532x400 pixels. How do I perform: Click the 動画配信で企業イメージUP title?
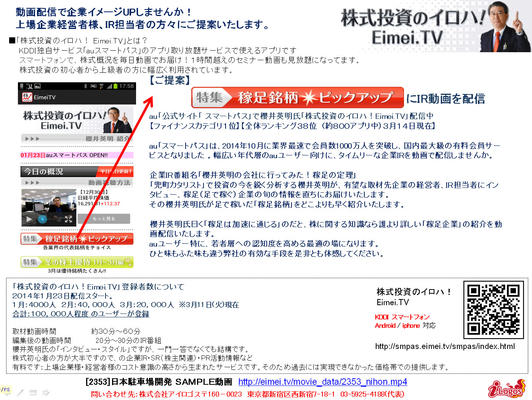tap(103, 12)
